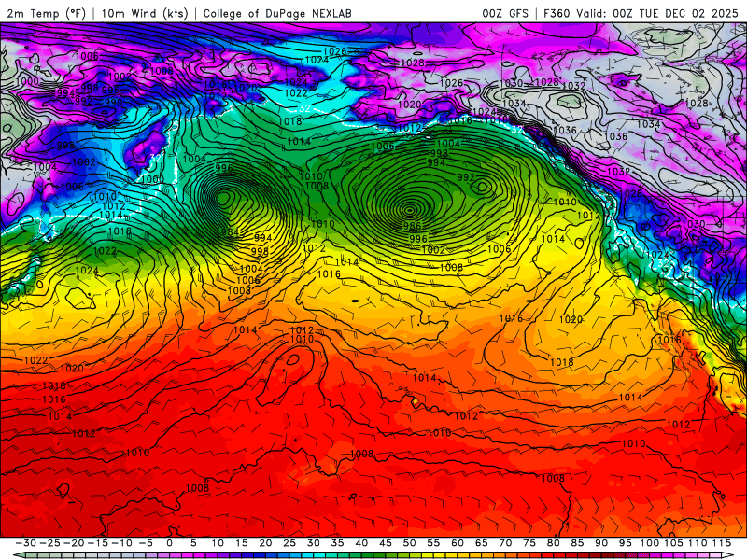
Task: Click the 115 label on the temperature scale
Action: click(x=722, y=543)
